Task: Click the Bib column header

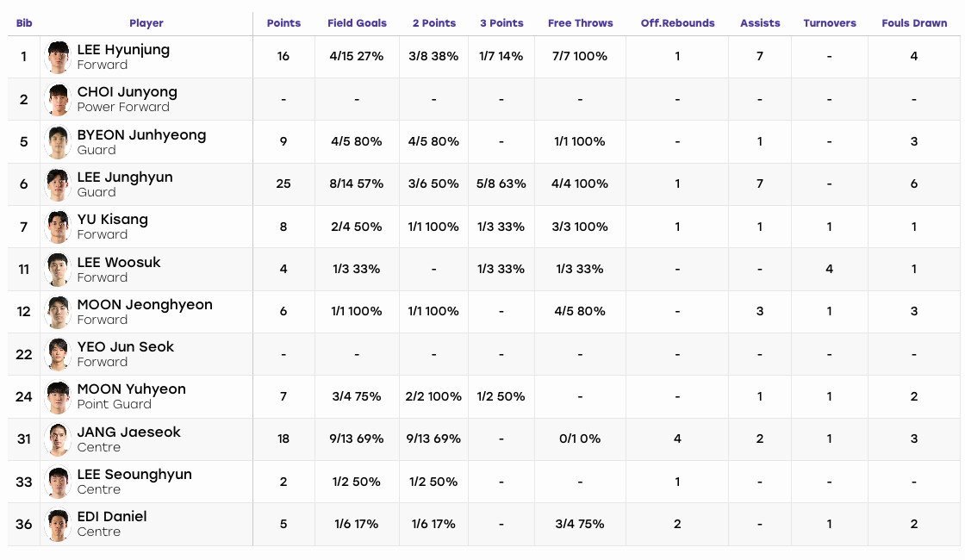Action: click(24, 22)
